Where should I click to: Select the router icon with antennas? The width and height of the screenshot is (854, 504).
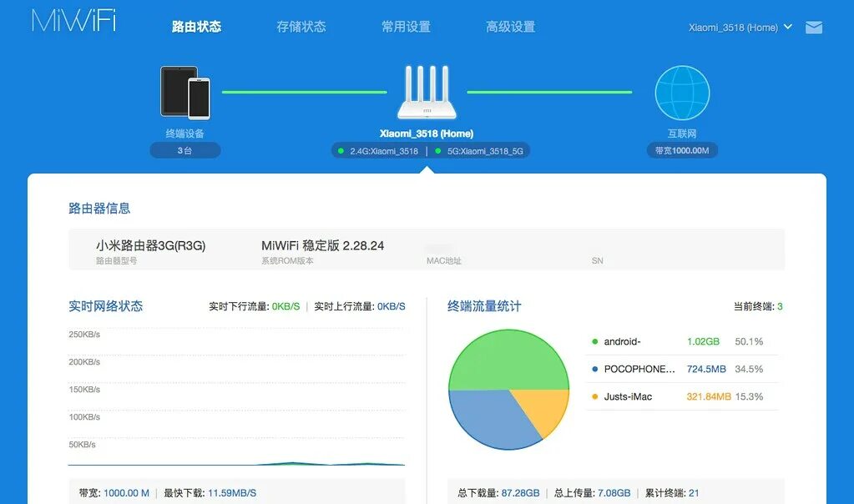click(x=427, y=92)
